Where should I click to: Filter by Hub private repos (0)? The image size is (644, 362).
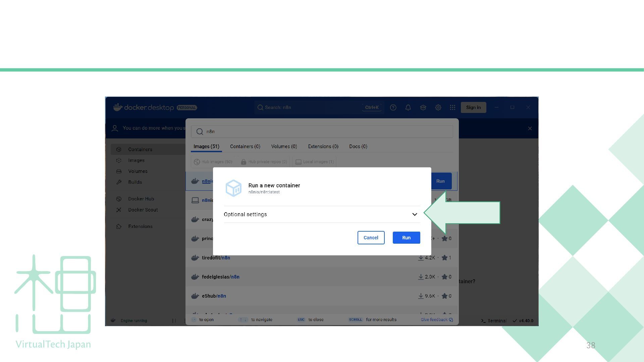264,162
